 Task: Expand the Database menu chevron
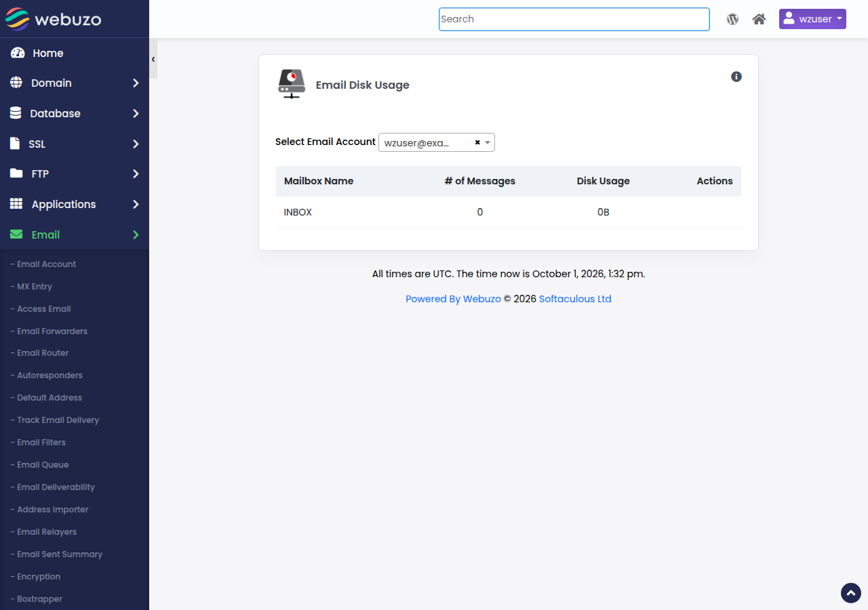click(x=136, y=113)
